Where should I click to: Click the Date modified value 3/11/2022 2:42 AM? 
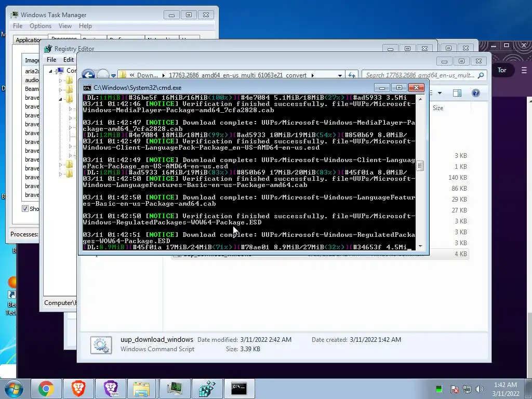pos(265,339)
